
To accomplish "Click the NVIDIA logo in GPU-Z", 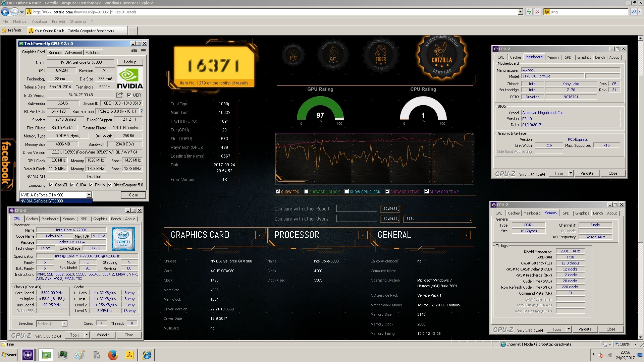I will [x=130, y=79].
